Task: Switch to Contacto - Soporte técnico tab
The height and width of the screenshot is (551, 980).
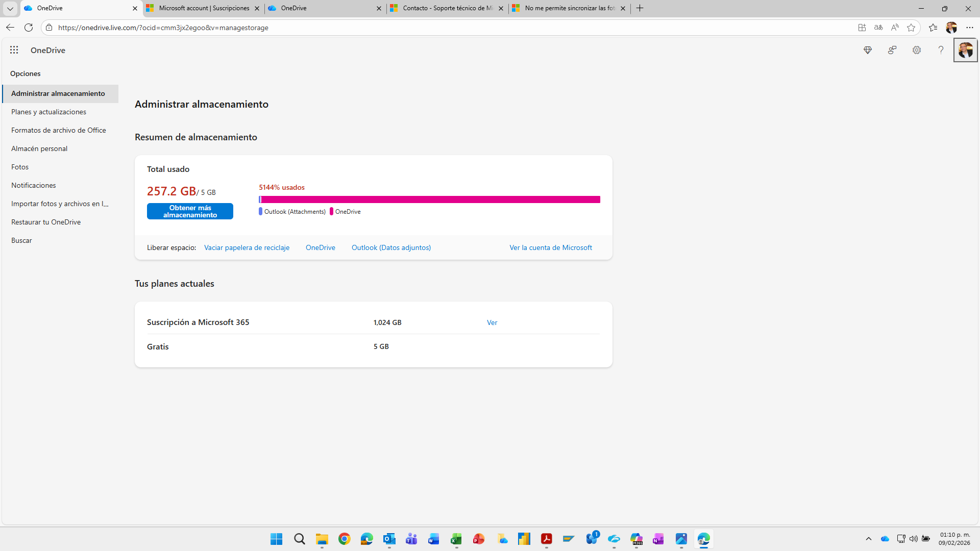Action: click(x=447, y=8)
